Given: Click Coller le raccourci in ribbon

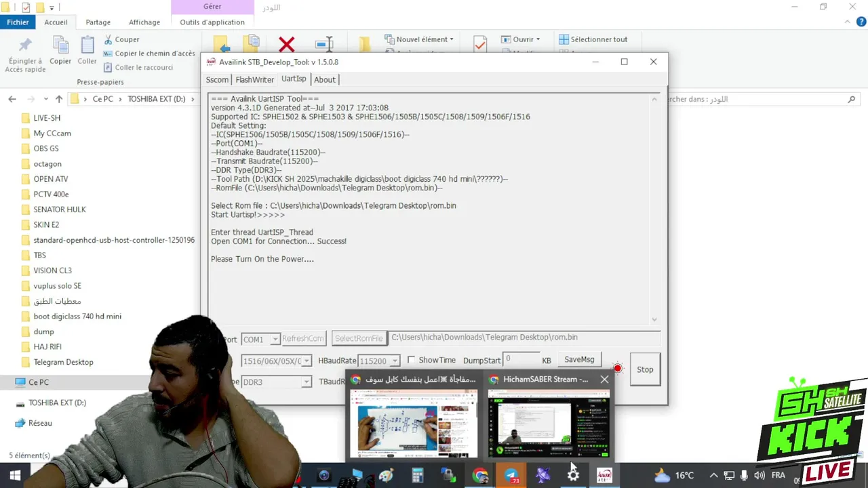Looking at the screenshot, I should point(138,67).
